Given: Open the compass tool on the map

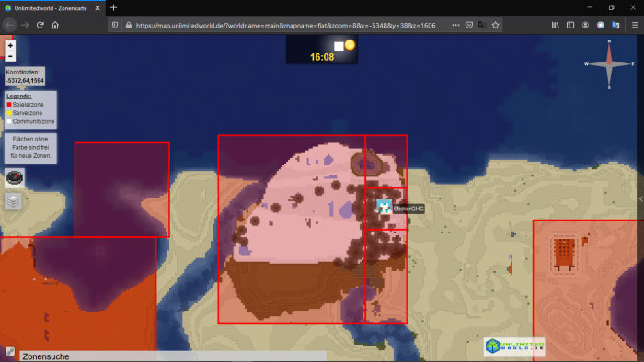Looking at the screenshot, I should [15, 178].
